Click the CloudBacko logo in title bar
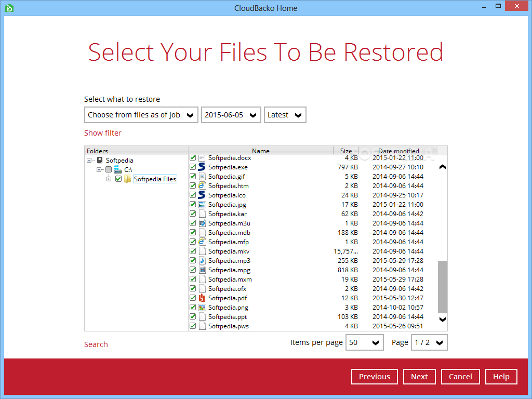 point(9,8)
